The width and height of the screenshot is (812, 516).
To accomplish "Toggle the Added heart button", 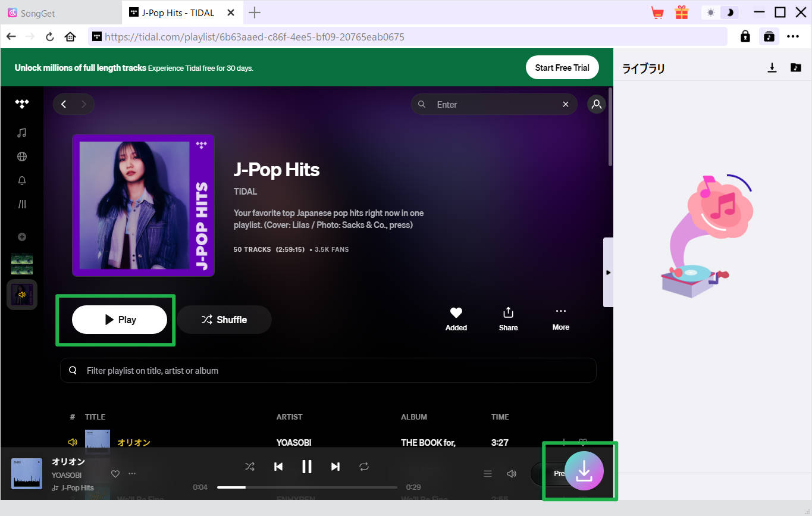I will click(x=456, y=319).
